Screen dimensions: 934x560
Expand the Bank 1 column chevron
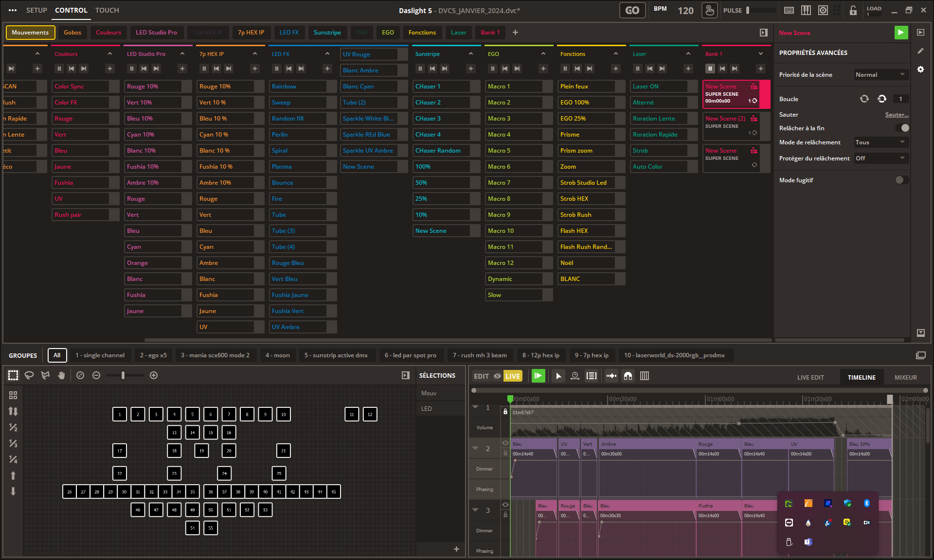pos(761,54)
